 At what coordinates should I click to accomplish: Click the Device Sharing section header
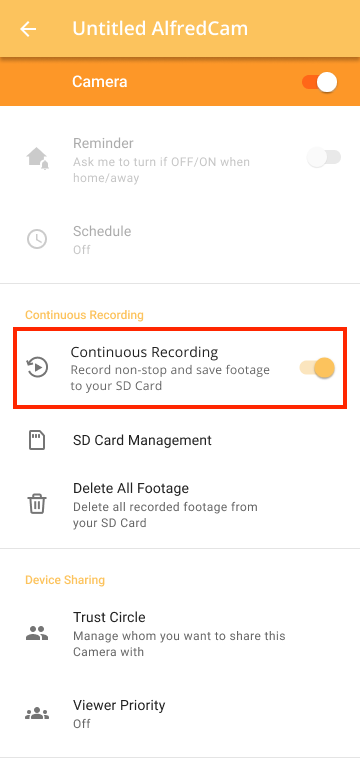pos(65,580)
